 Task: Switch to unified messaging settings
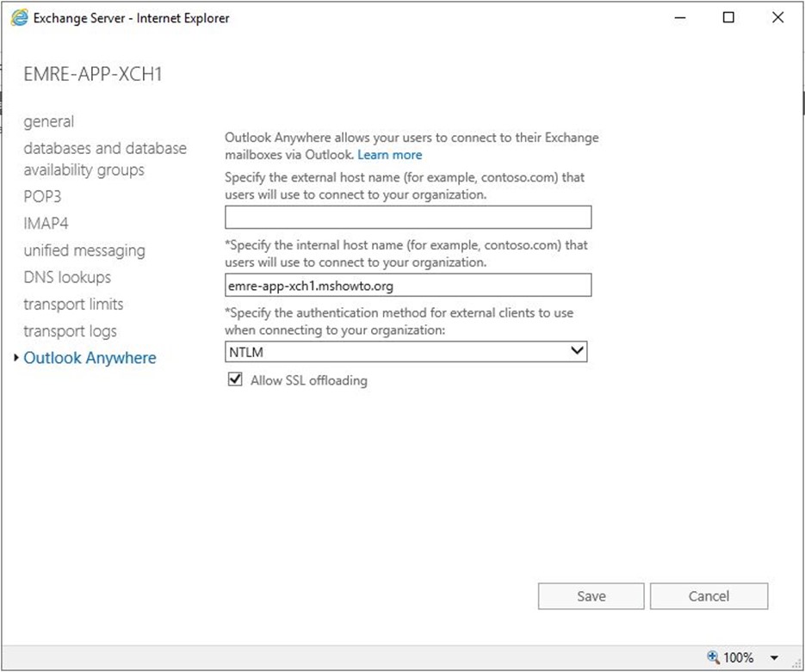point(84,250)
